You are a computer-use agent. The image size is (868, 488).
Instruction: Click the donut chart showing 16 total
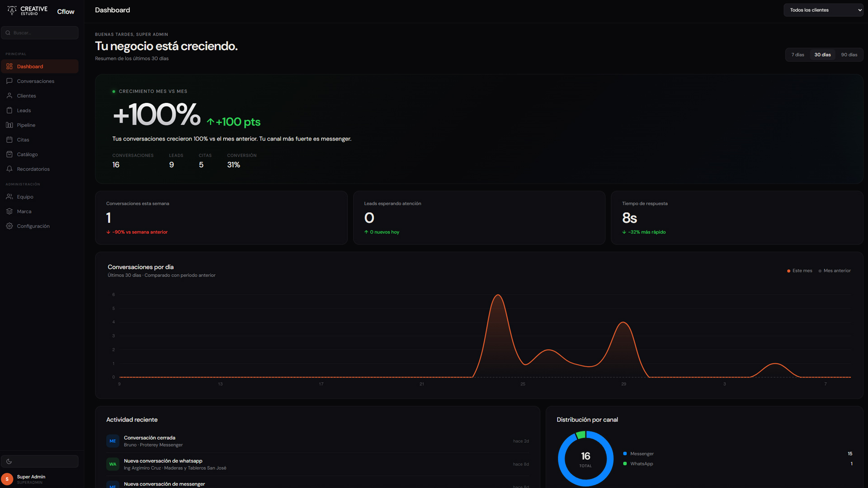click(585, 459)
